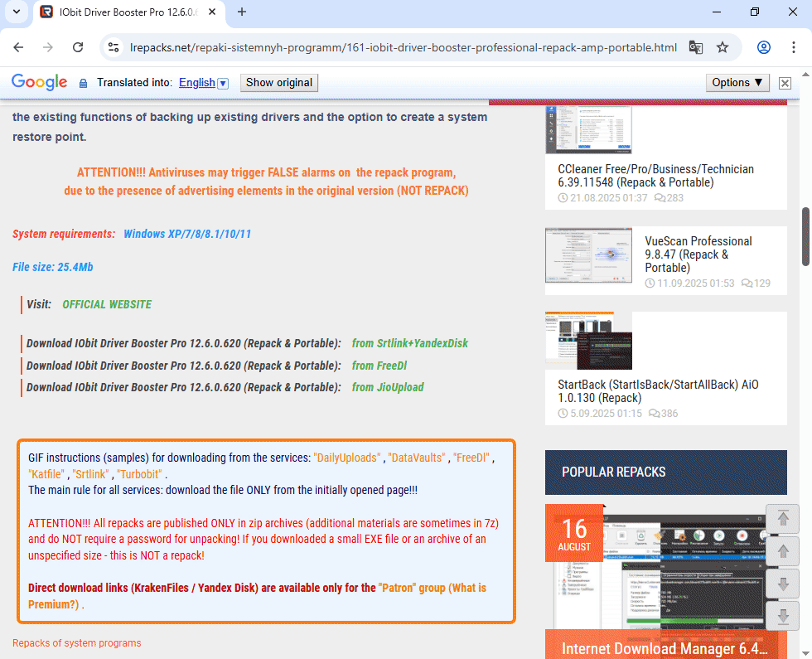This screenshot has height=659, width=812.
Task: Open the Katfile GIF instructions link
Action: (46, 474)
